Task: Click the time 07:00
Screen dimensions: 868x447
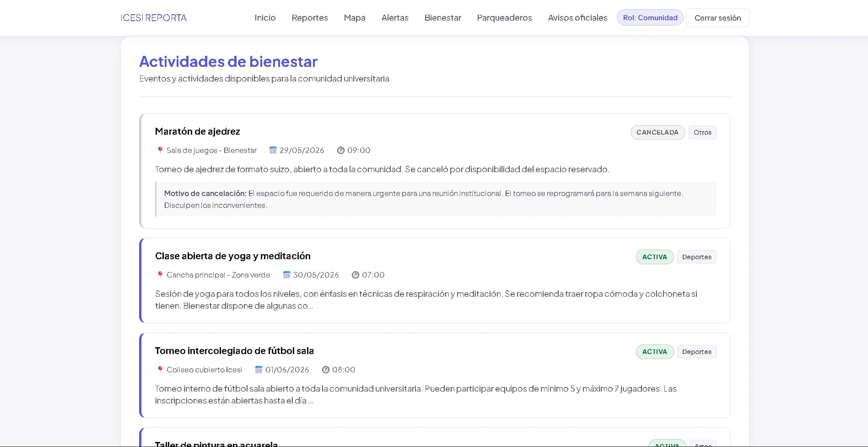Action: coord(373,275)
